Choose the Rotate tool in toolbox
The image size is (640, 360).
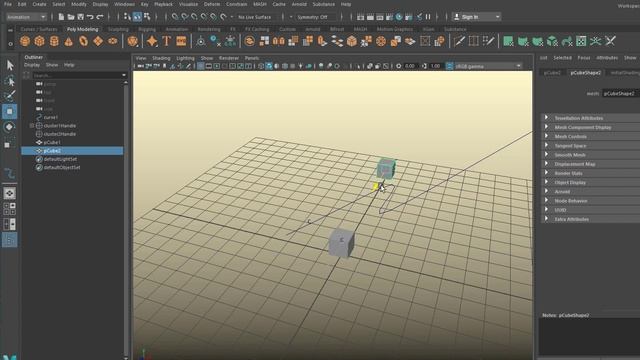(10, 127)
